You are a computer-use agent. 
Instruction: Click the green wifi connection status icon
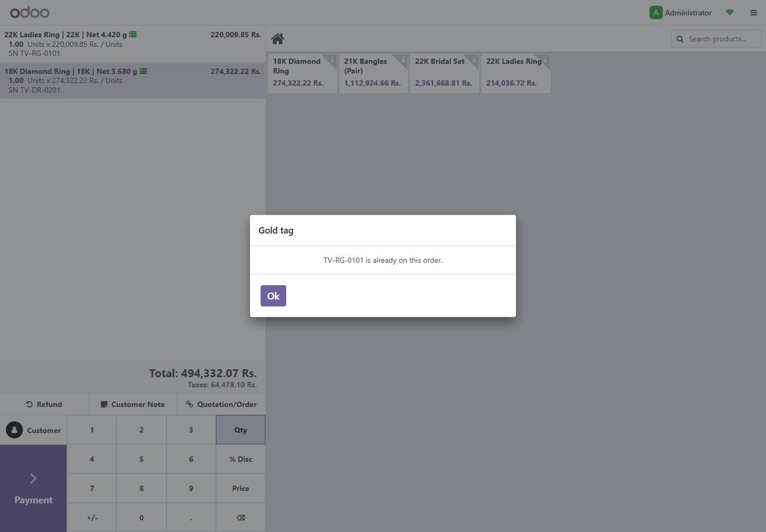click(730, 13)
